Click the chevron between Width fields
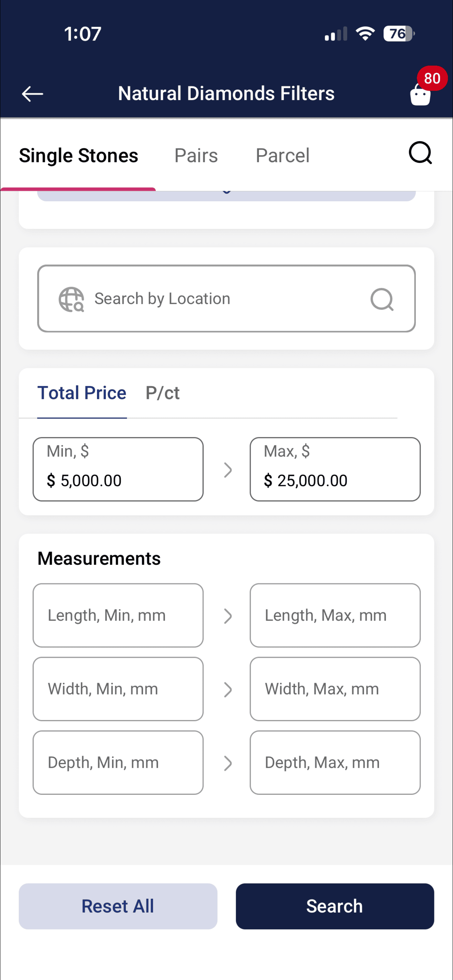 pos(227,689)
